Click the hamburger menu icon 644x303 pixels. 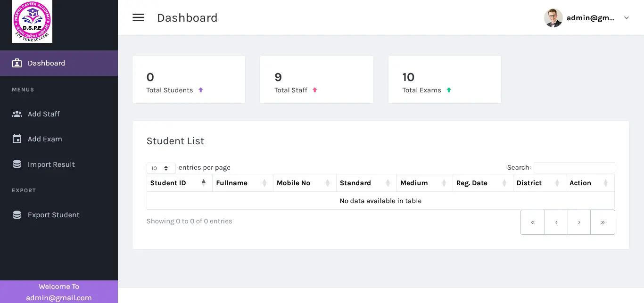click(x=138, y=18)
